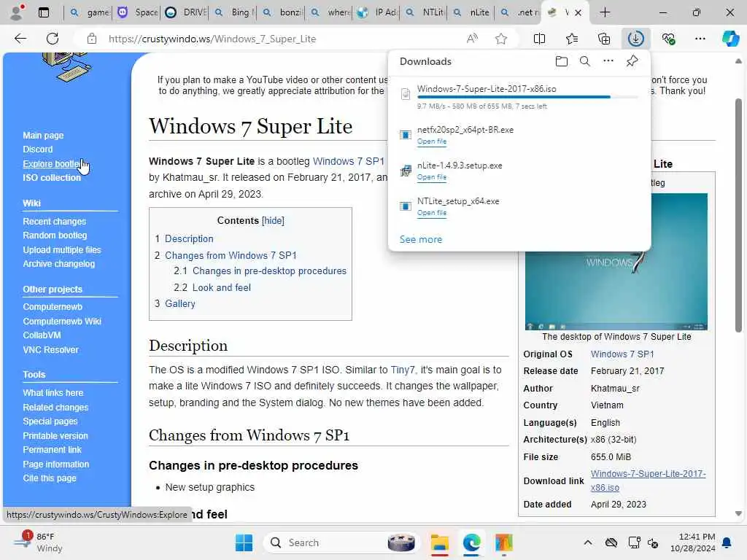Switch to the 'game' tab

[x=88, y=12]
